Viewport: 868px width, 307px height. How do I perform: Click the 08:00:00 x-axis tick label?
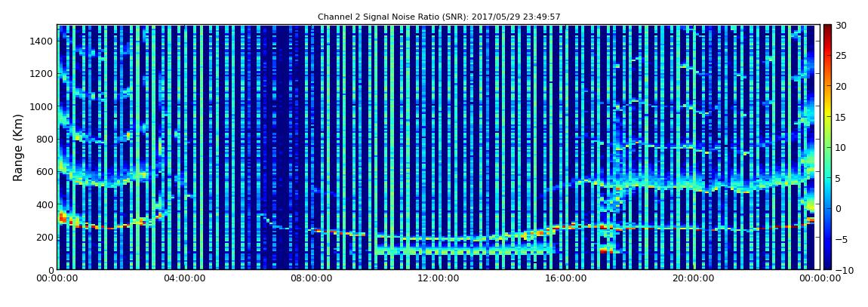point(312,279)
